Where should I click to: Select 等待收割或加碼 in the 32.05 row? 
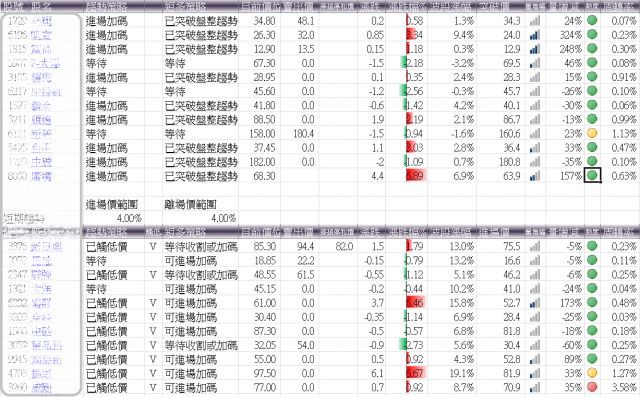pyautogui.click(x=201, y=346)
